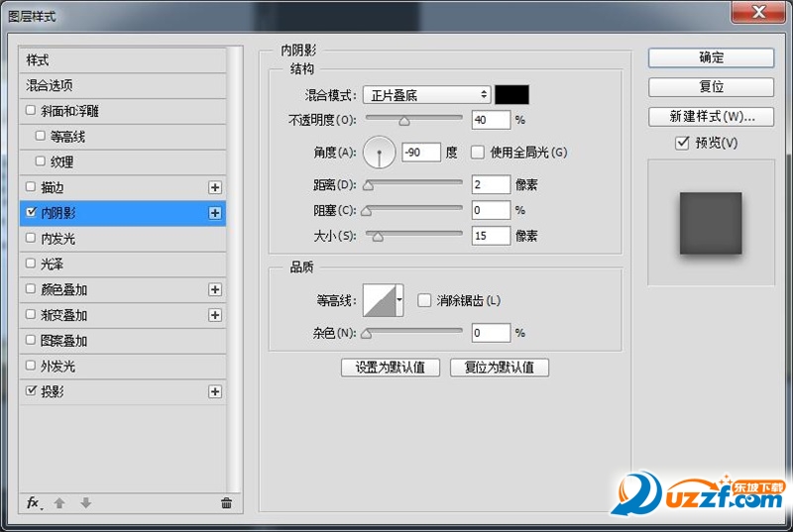The width and height of the screenshot is (793, 532).
Task: Toggle 消除锯齿 checkbox
Action: pyautogui.click(x=424, y=300)
